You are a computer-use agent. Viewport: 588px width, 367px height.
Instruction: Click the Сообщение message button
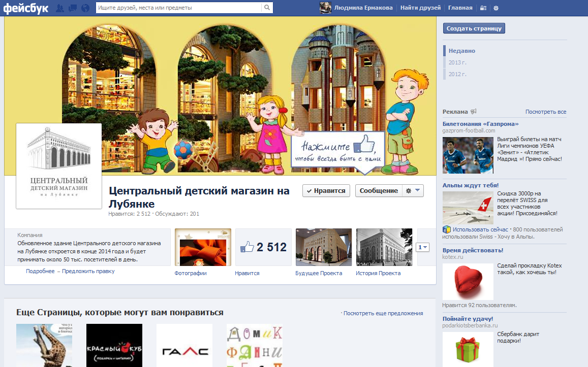379,191
